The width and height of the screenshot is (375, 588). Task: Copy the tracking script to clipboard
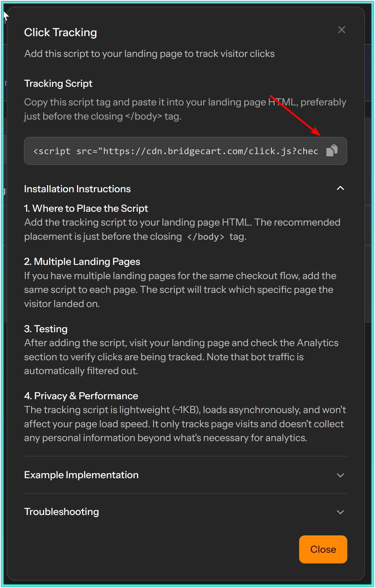click(332, 151)
